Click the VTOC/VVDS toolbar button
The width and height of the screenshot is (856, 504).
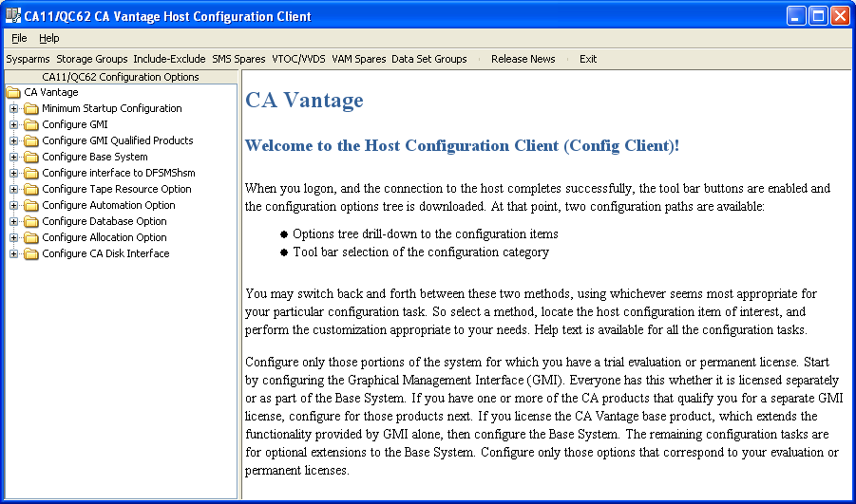298,59
